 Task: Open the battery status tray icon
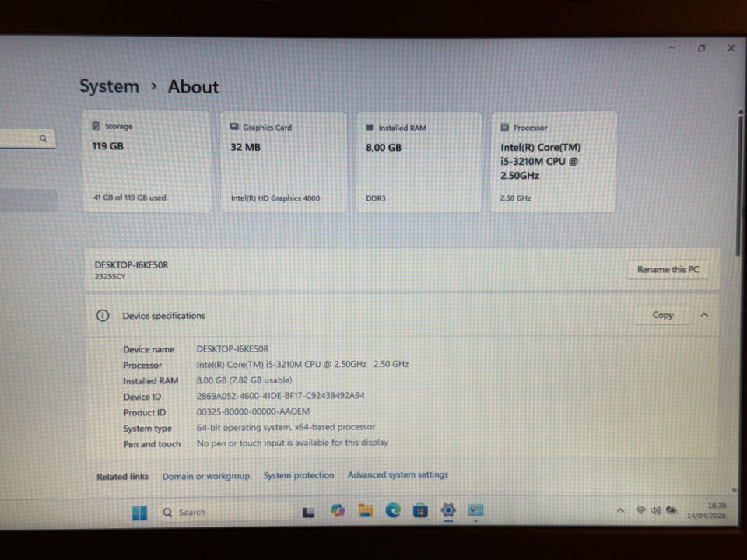click(672, 510)
